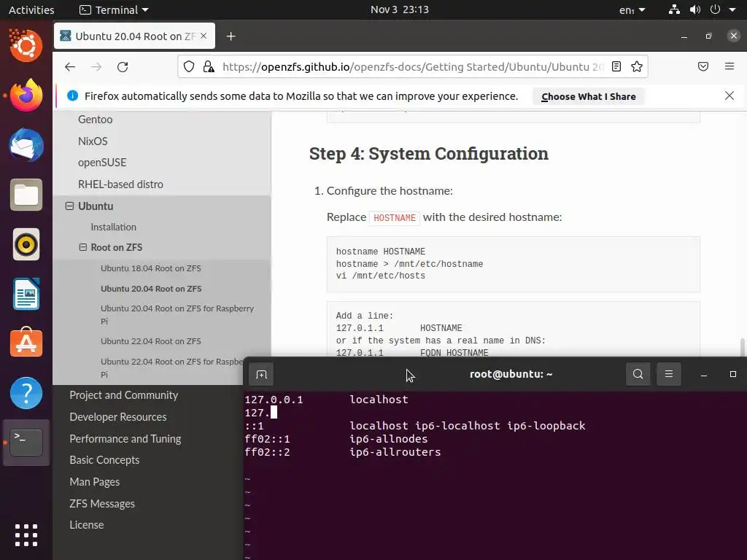
Task: Select the Ubuntu 20.04 Root on ZFS tab
Action: pyautogui.click(x=135, y=36)
